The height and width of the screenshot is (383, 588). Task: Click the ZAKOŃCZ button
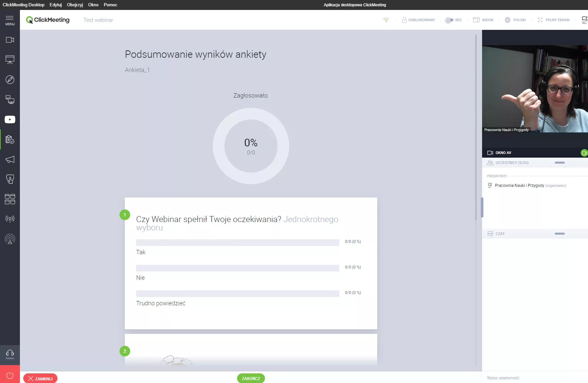(251, 378)
